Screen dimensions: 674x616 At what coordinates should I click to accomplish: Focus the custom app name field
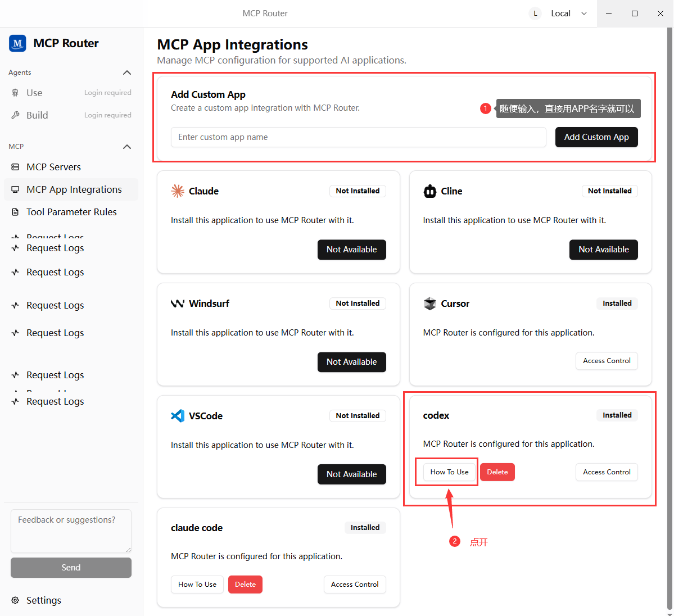click(359, 137)
